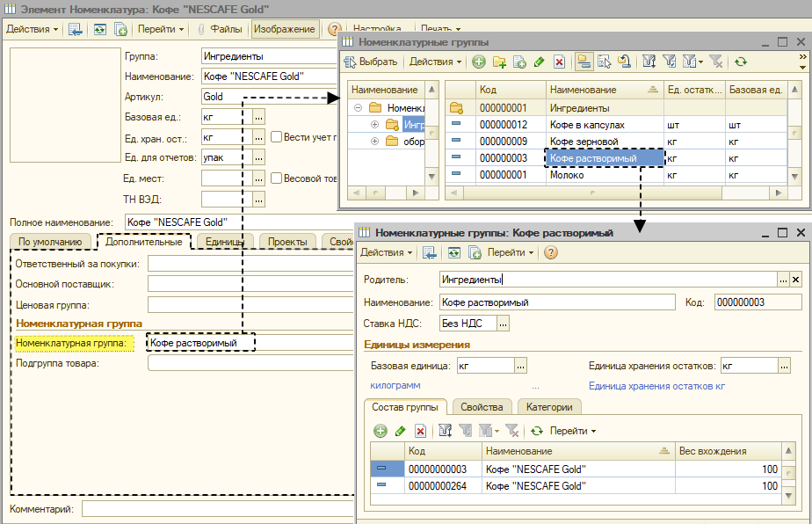The height and width of the screenshot is (524, 812).
Task: Refresh the Номенклатурные группы list
Action: (x=741, y=62)
